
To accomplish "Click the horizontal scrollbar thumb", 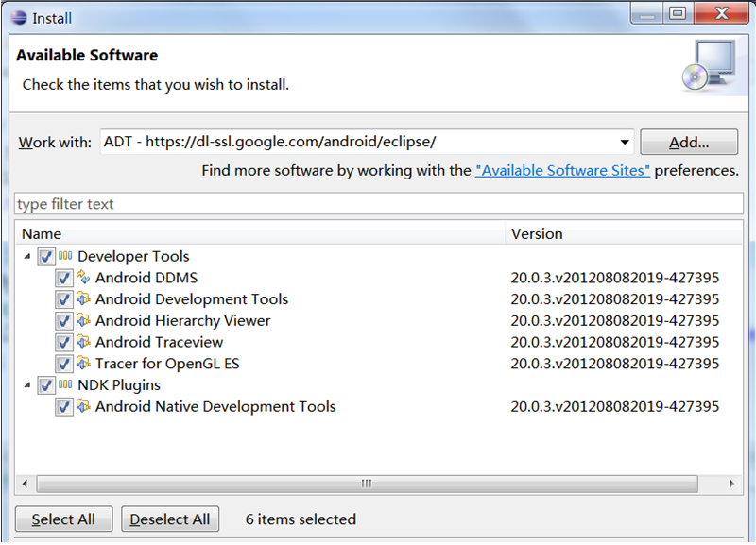I will (367, 484).
